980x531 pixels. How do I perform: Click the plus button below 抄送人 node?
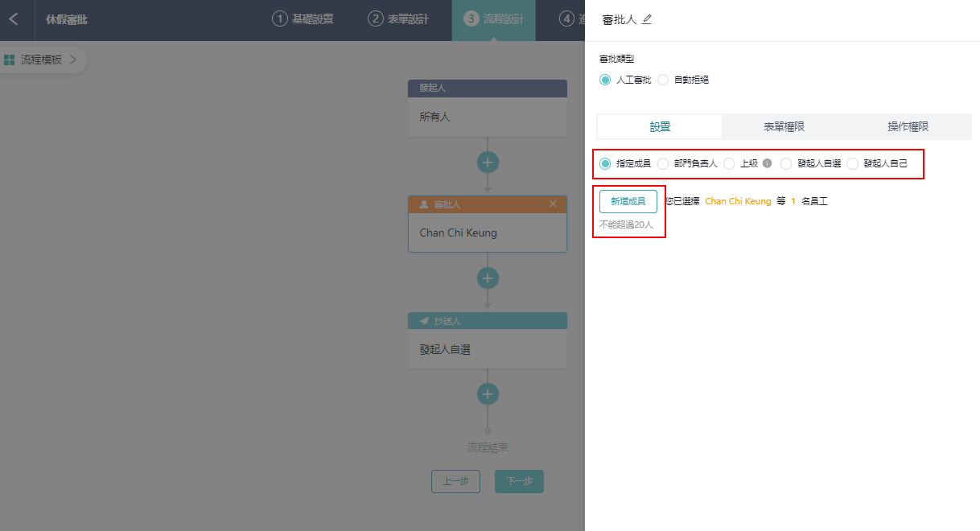tap(488, 393)
